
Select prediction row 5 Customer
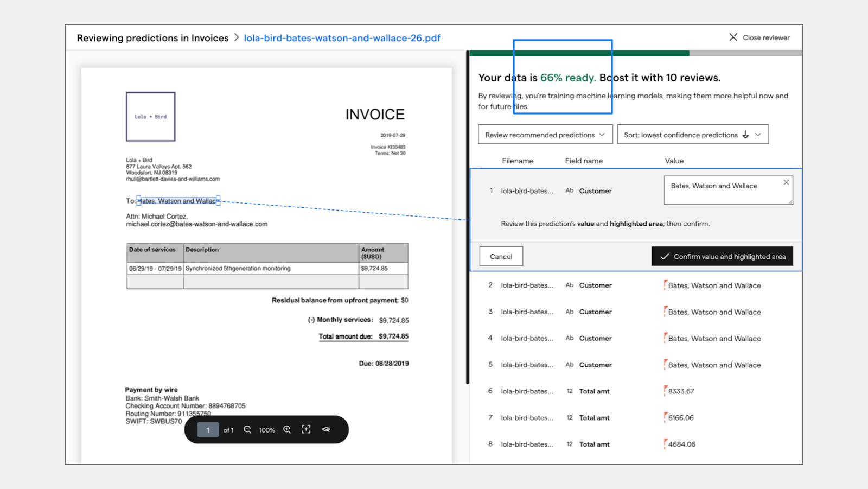(x=635, y=365)
